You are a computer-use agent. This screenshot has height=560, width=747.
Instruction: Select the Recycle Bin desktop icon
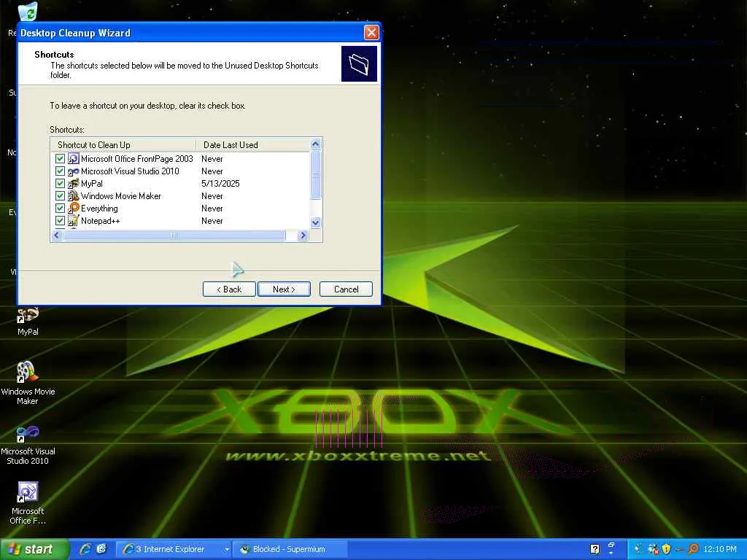[28, 12]
